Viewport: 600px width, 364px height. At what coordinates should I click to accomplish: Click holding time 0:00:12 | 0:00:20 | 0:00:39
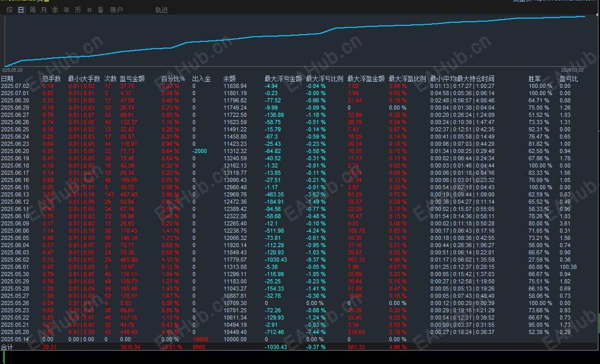click(462, 303)
